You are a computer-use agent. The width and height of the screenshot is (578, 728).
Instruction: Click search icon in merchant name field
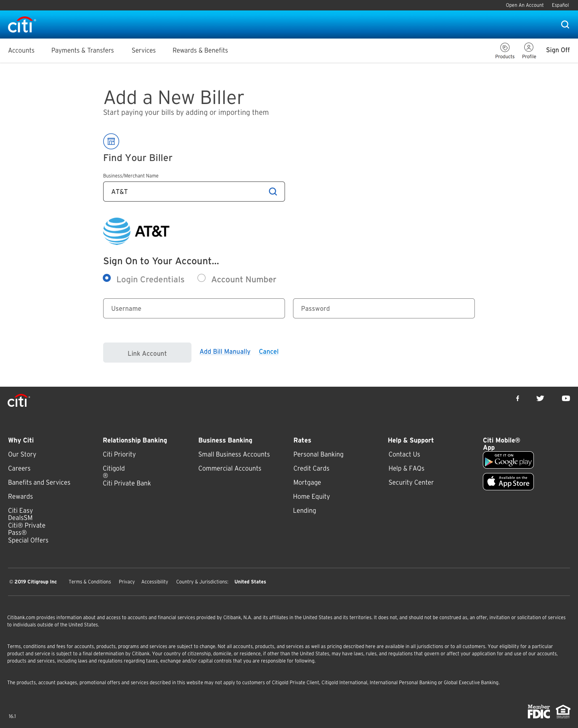pyautogui.click(x=273, y=192)
